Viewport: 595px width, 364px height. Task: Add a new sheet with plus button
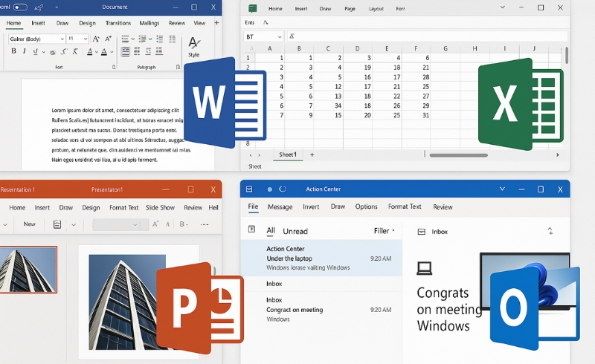pyautogui.click(x=312, y=155)
